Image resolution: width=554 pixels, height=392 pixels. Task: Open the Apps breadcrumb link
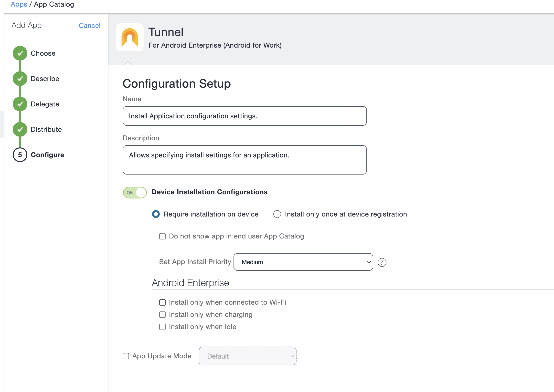click(x=19, y=4)
